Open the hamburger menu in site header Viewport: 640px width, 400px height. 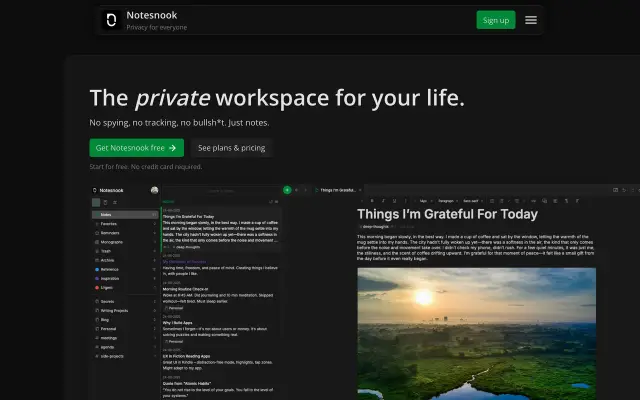pos(531,20)
